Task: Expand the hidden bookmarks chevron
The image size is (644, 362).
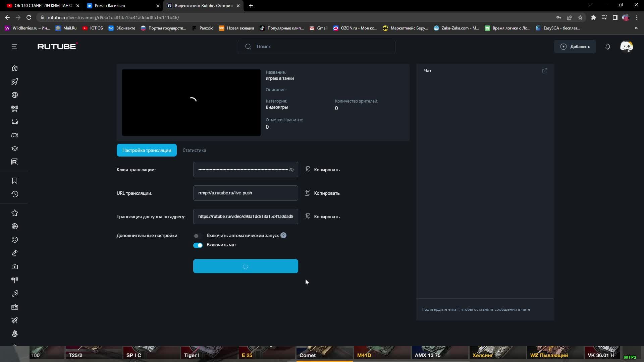Action: tap(636, 28)
